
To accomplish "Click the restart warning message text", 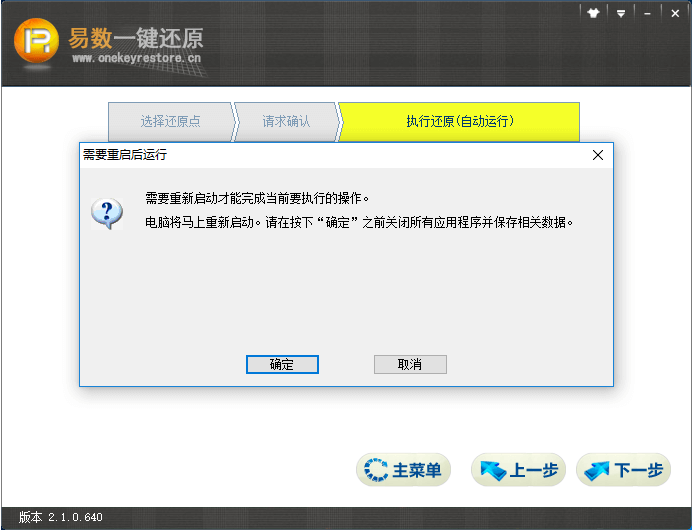I will 360,222.
